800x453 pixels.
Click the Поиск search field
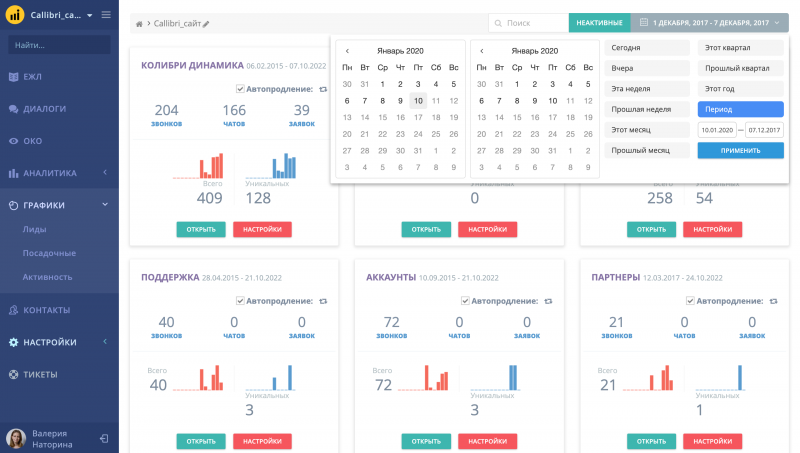click(x=529, y=22)
